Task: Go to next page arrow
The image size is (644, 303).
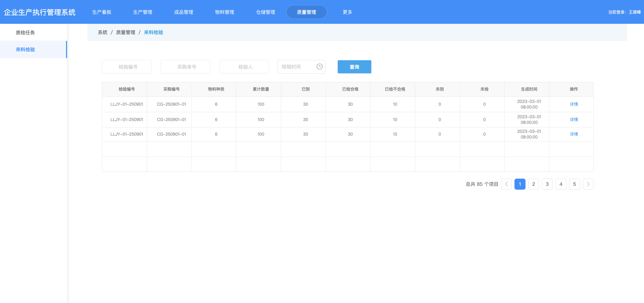Action: coord(588,184)
